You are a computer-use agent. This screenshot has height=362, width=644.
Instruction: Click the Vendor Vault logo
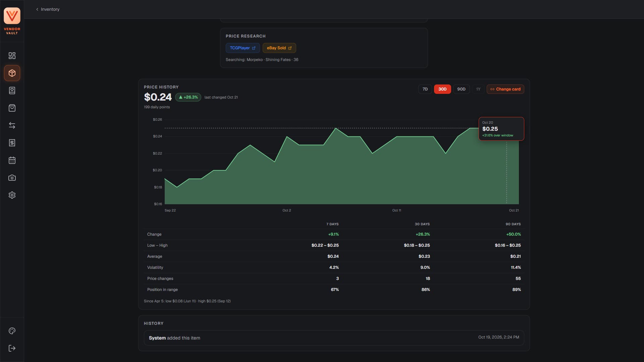click(x=12, y=21)
